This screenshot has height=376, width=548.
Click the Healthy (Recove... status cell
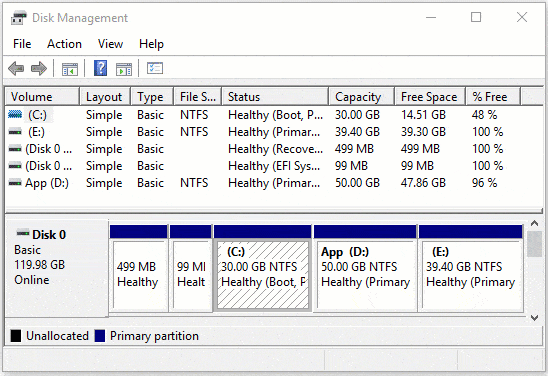coord(275,149)
